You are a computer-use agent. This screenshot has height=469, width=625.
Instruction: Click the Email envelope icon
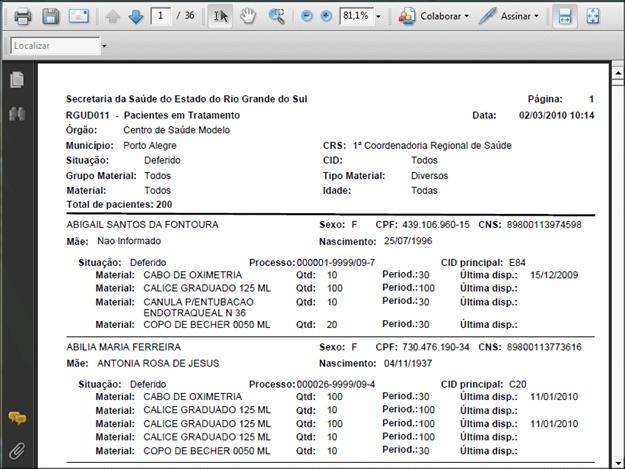pos(79,16)
